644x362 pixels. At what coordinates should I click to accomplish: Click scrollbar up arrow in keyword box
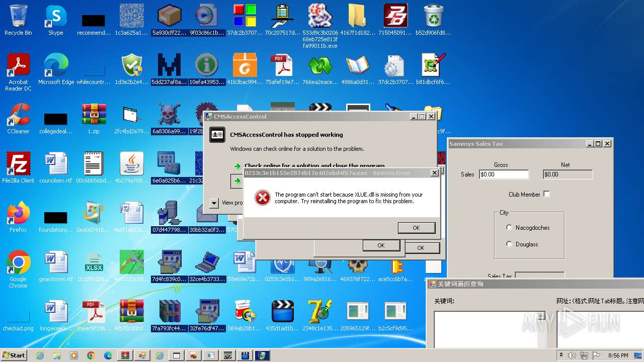point(541,316)
